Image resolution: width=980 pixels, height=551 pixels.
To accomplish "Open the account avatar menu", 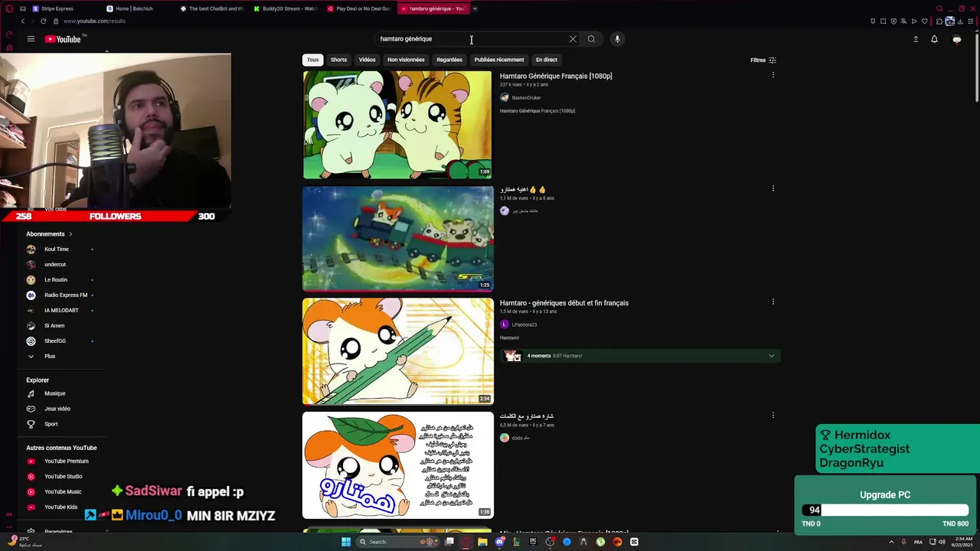I will tap(956, 39).
